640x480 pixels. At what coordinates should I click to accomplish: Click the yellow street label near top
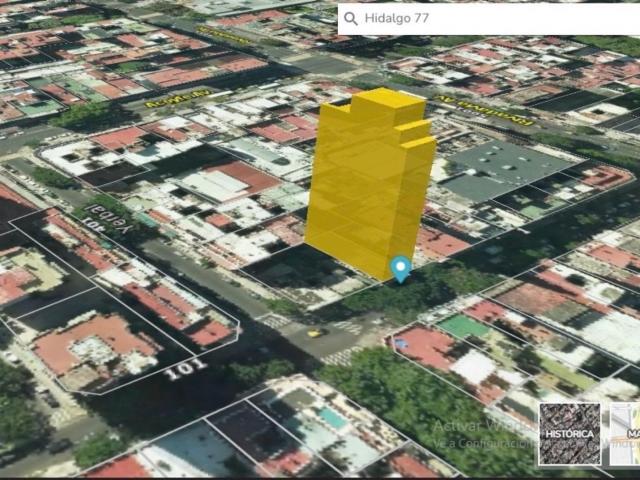(x=222, y=36)
